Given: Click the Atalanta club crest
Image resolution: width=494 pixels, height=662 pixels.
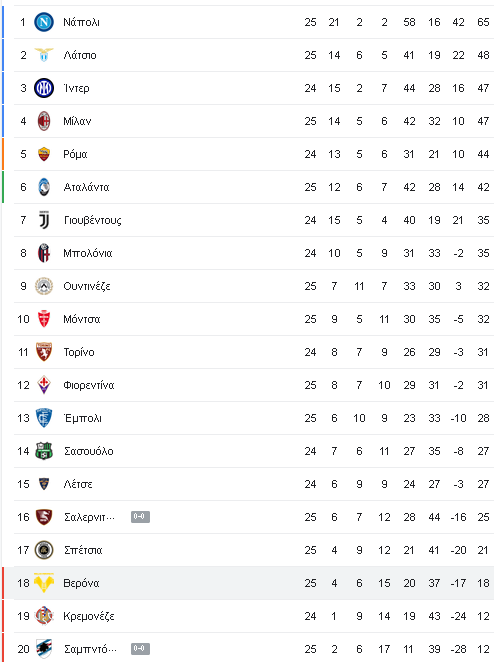Looking at the screenshot, I should (x=44, y=187).
